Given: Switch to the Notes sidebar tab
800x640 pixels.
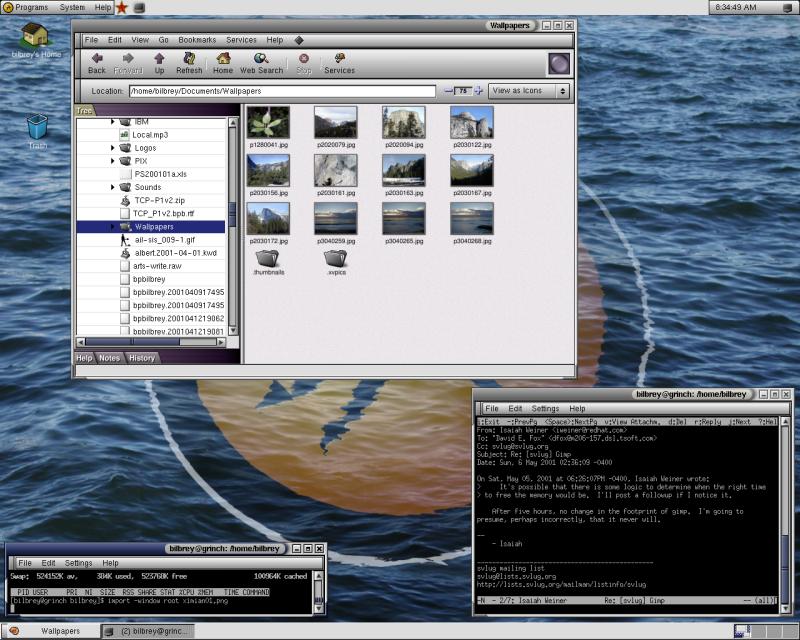Looking at the screenshot, I should coord(110,358).
